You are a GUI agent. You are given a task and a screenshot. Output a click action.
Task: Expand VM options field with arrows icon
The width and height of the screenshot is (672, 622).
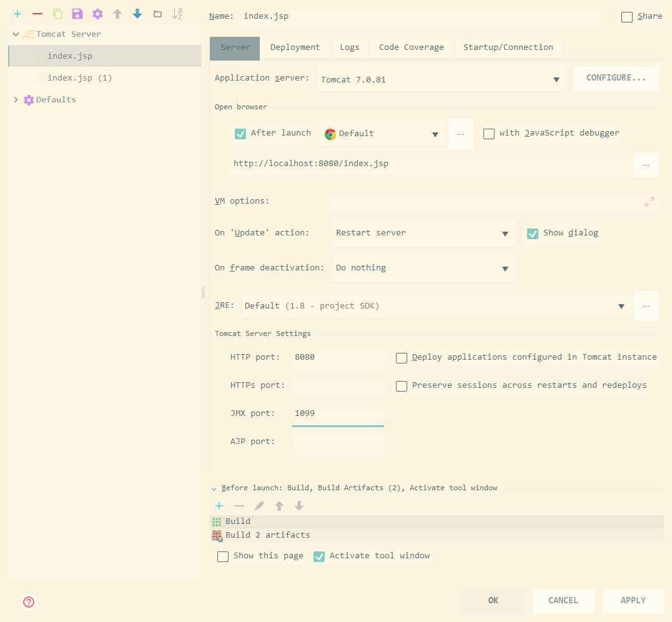click(650, 202)
